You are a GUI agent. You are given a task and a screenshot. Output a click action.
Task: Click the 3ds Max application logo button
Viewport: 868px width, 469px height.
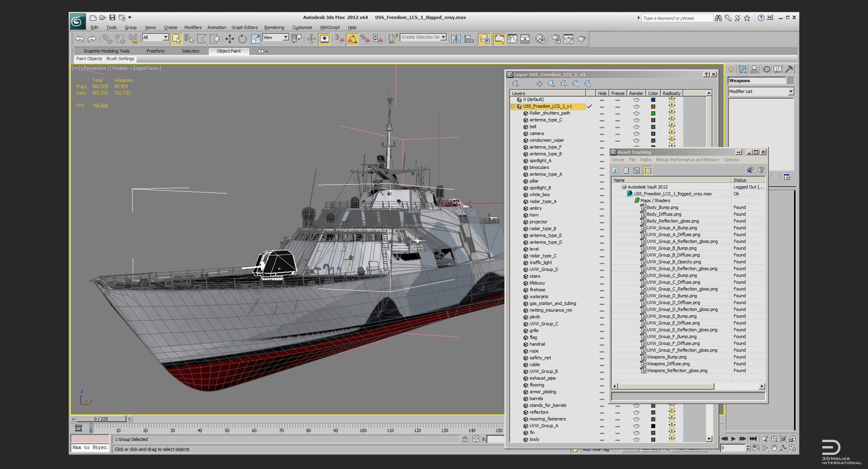tap(77, 22)
